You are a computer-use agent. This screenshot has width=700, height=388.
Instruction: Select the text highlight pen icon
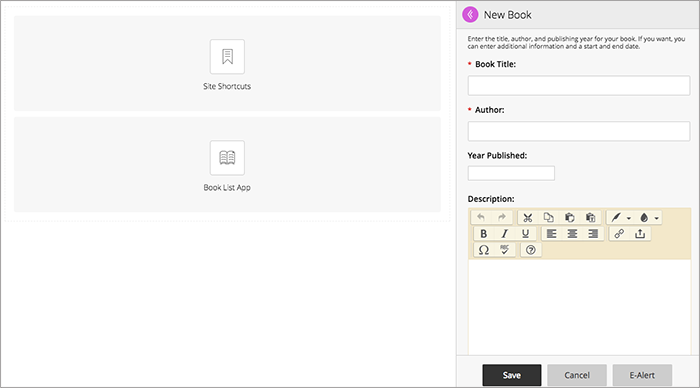(616, 217)
